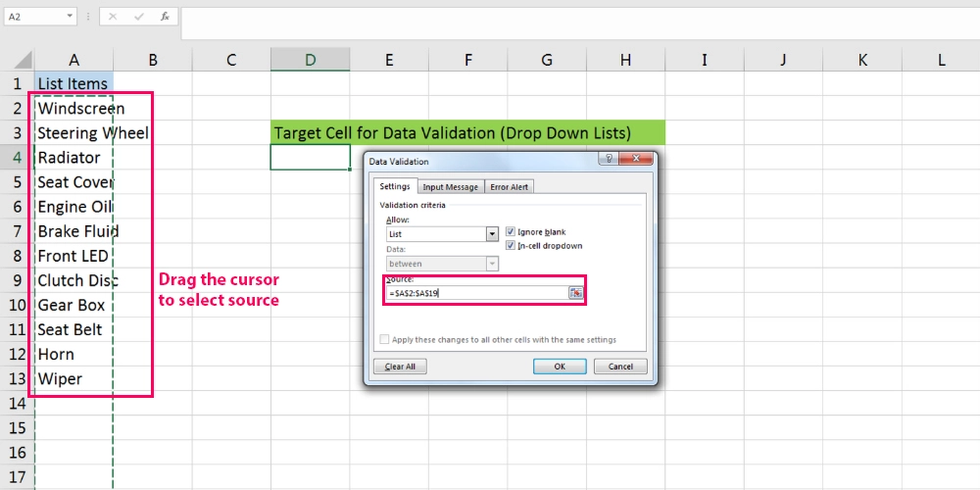Click inside the Source input field
The width and height of the screenshot is (980, 490).
pos(477,292)
